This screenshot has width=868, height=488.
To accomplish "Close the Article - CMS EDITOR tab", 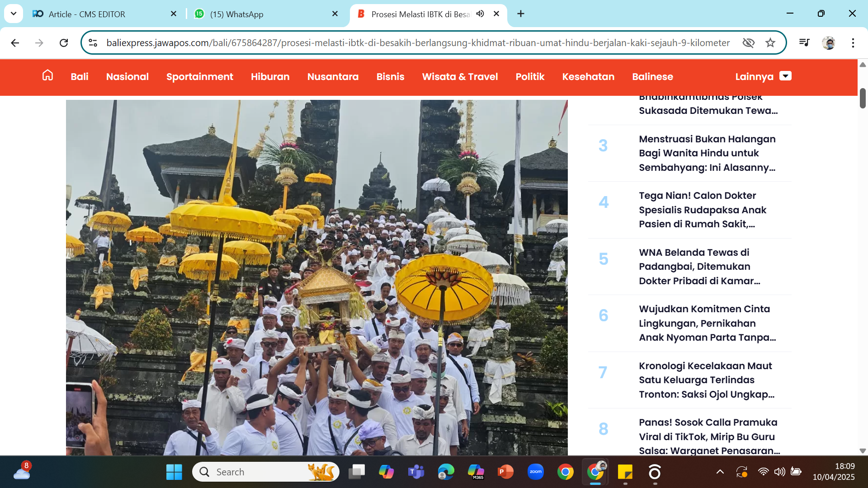I will (174, 14).
